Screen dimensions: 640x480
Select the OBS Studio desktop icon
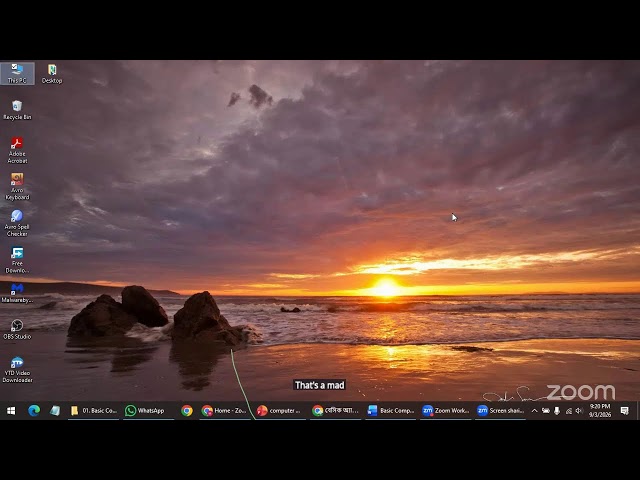pyautogui.click(x=17, y=330)
